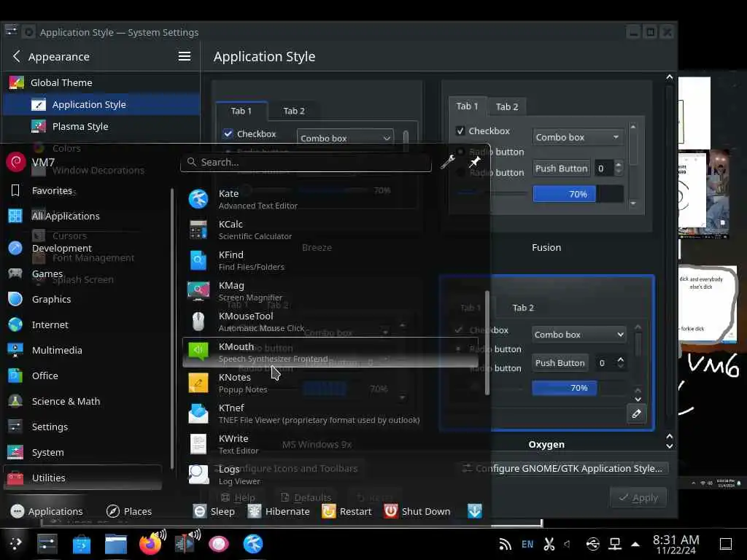The width and height of the screenshot is (747, 560).
Task: Select Tab 1 in Breeze preview
Action: click(x=241, y=111)
